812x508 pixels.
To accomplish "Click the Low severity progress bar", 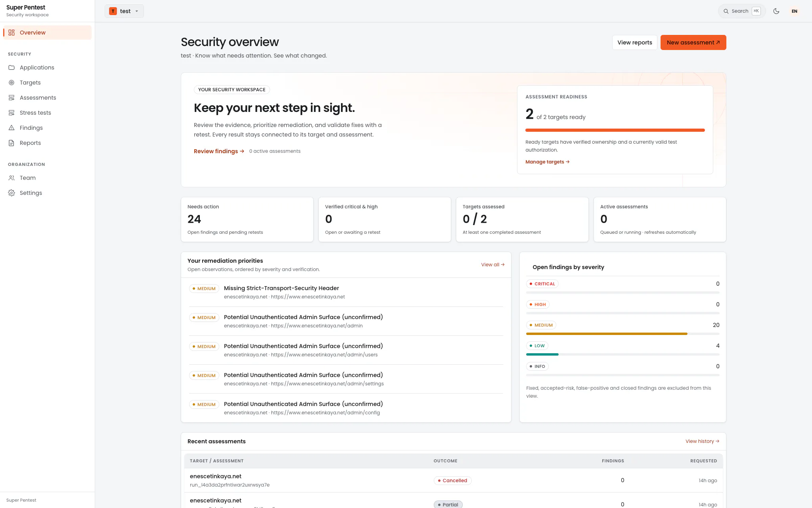I will pyautogui.click(x=622, y=354).
